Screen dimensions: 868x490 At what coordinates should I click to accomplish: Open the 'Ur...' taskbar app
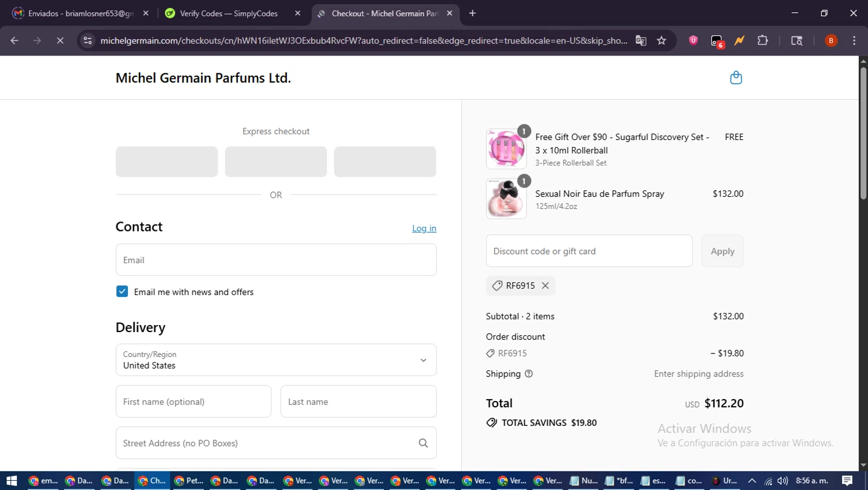725,481
